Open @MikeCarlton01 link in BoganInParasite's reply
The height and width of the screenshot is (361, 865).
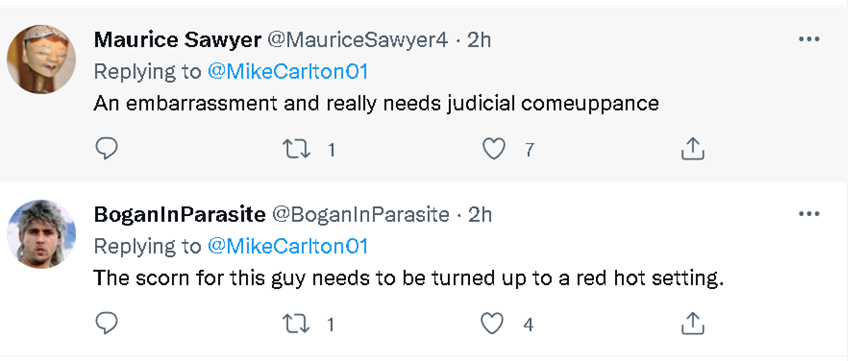click(287, 246)
